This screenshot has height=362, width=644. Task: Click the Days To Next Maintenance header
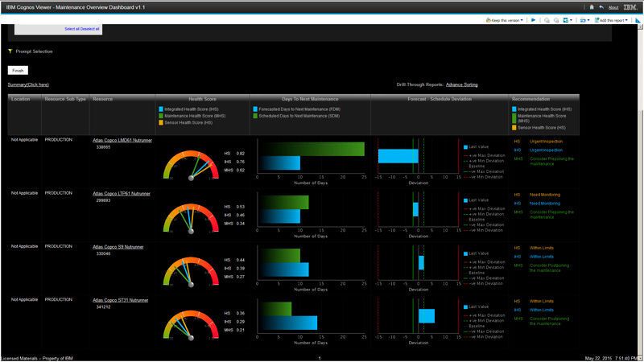(310, 99)
